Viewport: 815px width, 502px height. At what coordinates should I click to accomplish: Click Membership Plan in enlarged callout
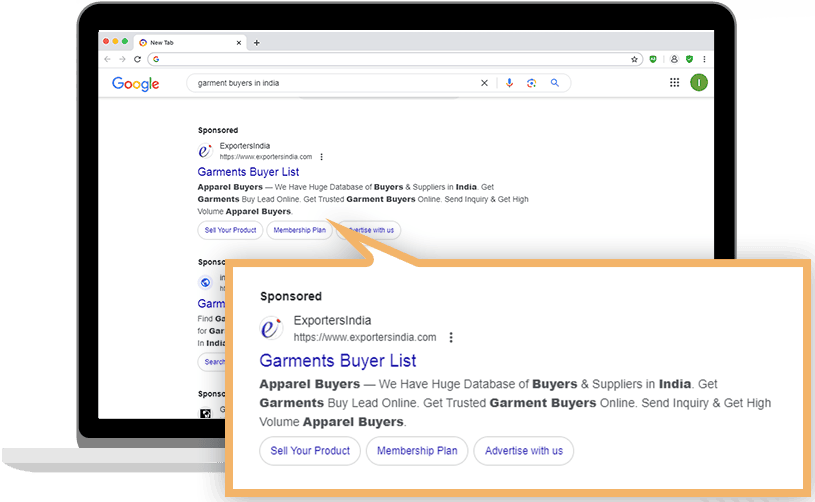point(417,451)
